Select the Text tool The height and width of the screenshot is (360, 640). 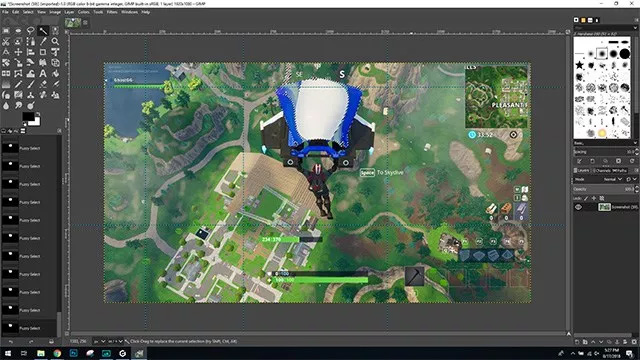43,73
